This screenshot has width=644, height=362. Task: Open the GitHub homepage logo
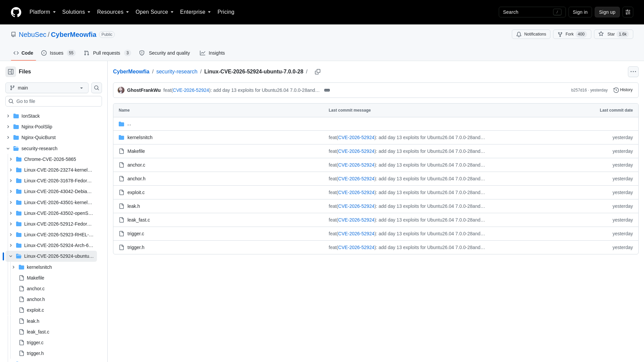[x=16, y=12]
